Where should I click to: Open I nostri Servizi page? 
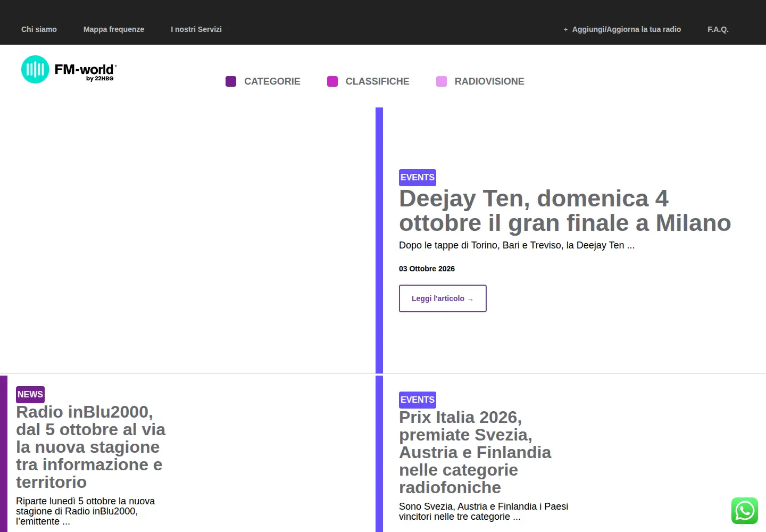click(196, 29)
